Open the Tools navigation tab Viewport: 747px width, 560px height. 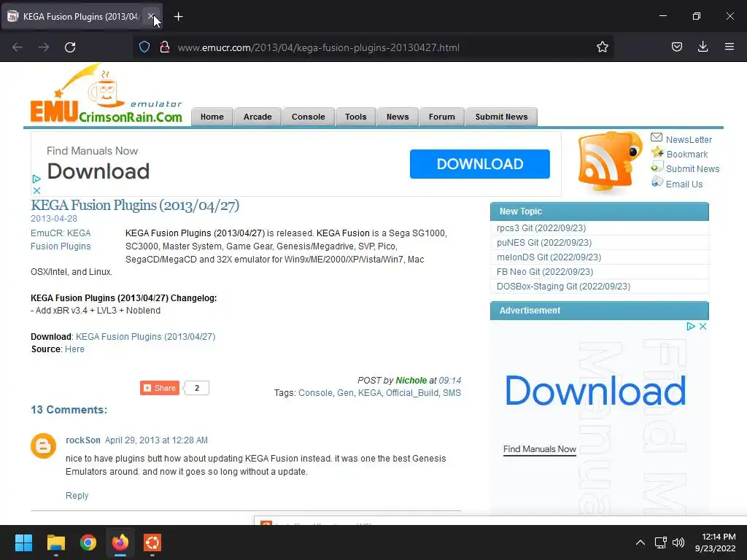[356, 117]
